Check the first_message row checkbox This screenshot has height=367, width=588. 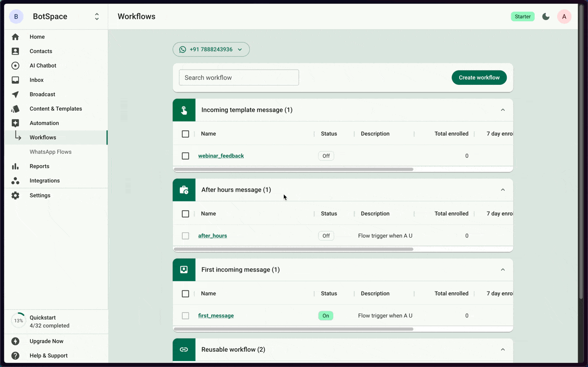click(x=185, y=316)
